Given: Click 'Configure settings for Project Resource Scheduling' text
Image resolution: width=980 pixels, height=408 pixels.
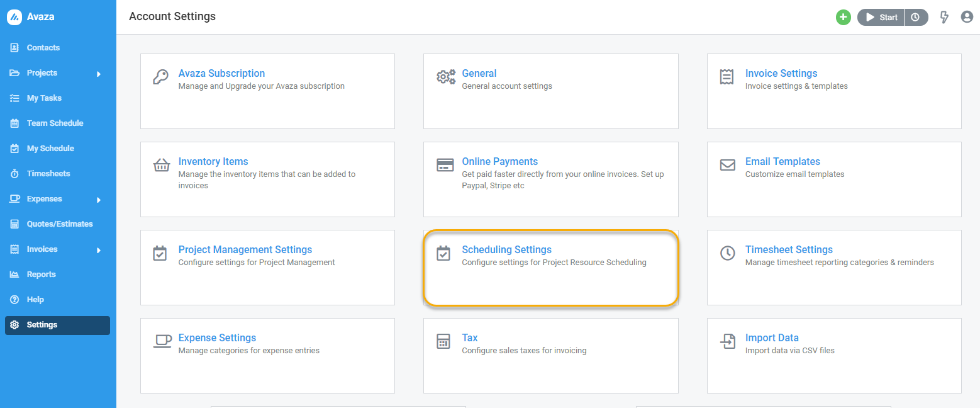Looking at the screenshot, I should [554, 263].
